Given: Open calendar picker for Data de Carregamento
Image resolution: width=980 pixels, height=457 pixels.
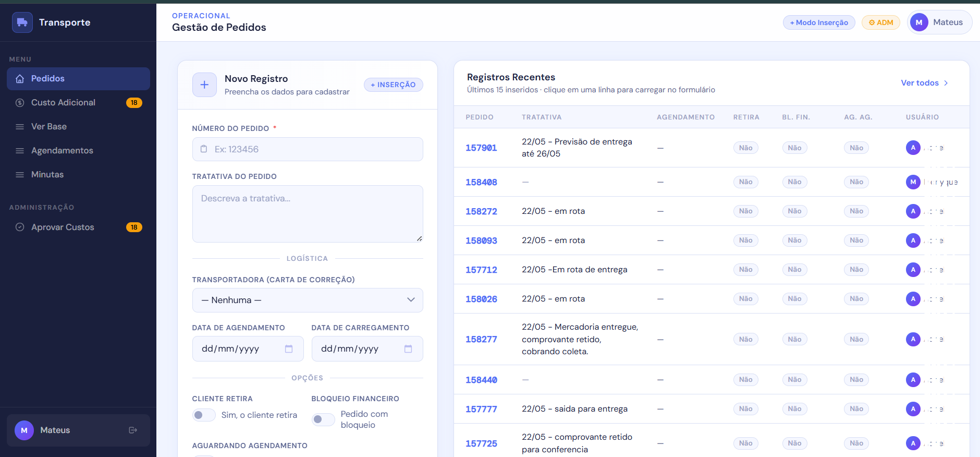Looking at the screenshot, I should (x=408, y=349).
